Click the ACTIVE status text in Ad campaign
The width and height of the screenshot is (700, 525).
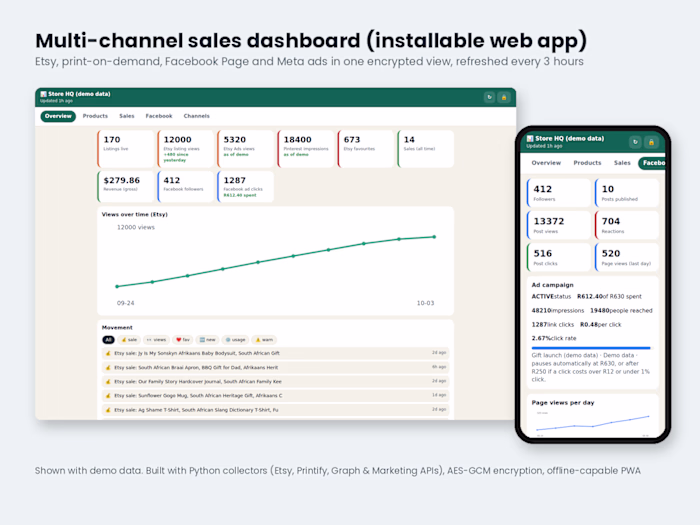pyautogui.click(x=551, y=296)
